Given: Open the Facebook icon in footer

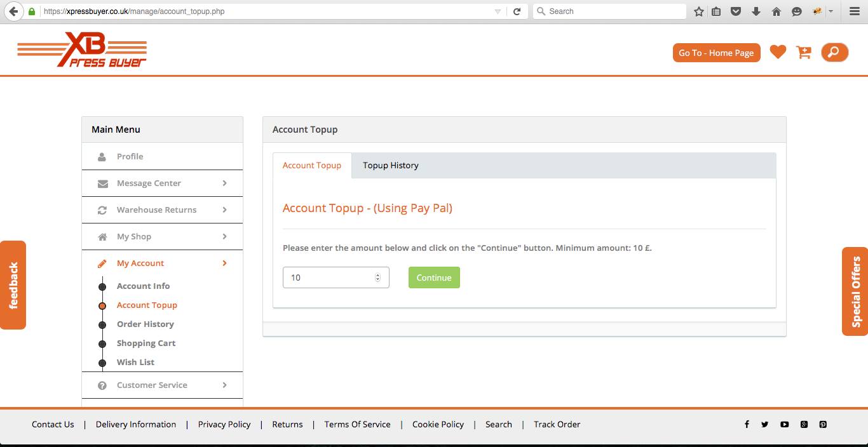Looking at the screenshot, I should click(x=747, y=425).
